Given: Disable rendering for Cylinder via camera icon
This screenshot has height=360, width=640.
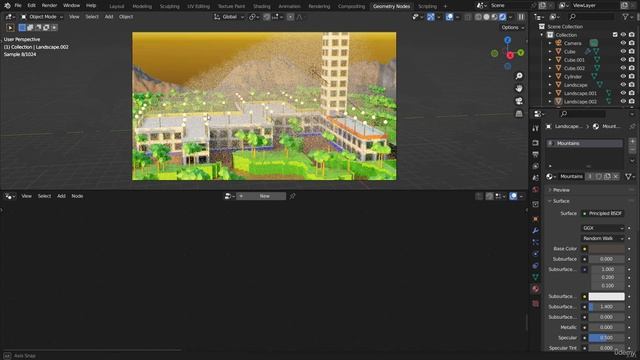Looking at the screenshot, I should pyautogui.click(x=632, y=77).
